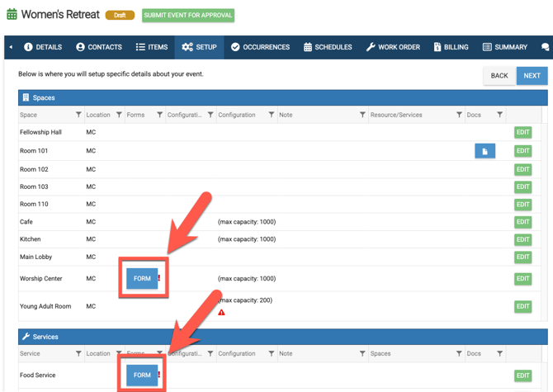Open filter on Spaces Location column
Image resolution: width=553 pixels, height=392 pixels.
[x=119, y=115]
